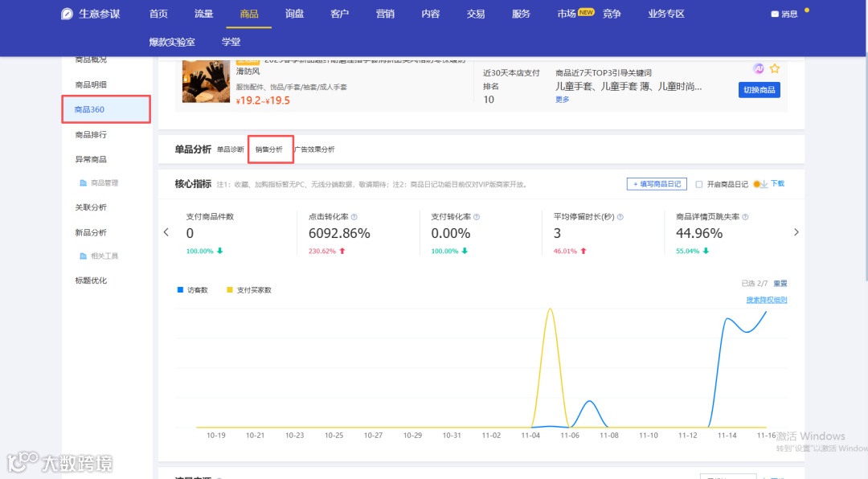This screenshot has height=479, width=868.
Task: Click the purple AI assistant icon
Action: tap(759, 68)
